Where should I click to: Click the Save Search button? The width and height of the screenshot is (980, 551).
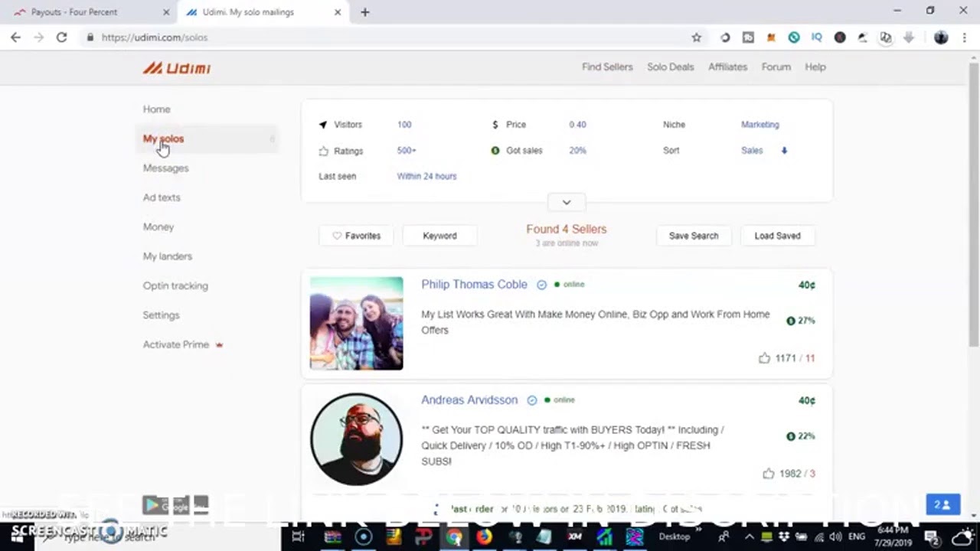click(x=694, y=236)
